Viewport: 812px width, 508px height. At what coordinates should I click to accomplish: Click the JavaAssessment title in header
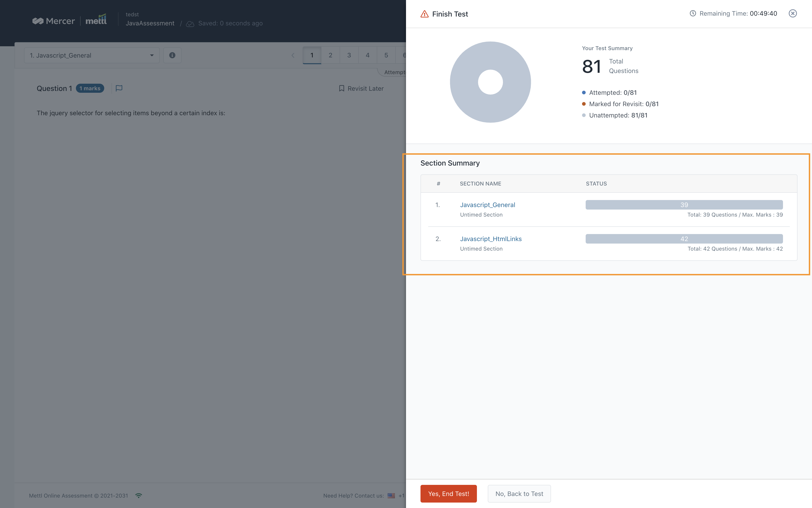tap(150, 23)
